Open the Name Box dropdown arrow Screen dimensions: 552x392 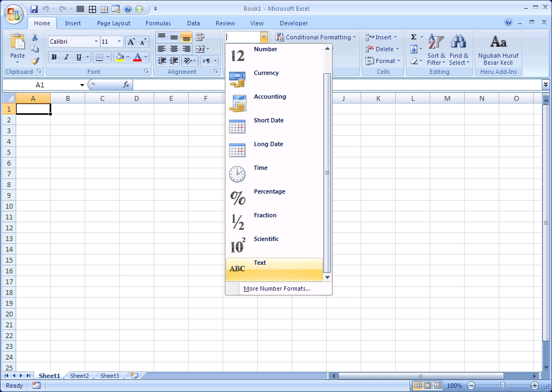click(x=82, y=85)
